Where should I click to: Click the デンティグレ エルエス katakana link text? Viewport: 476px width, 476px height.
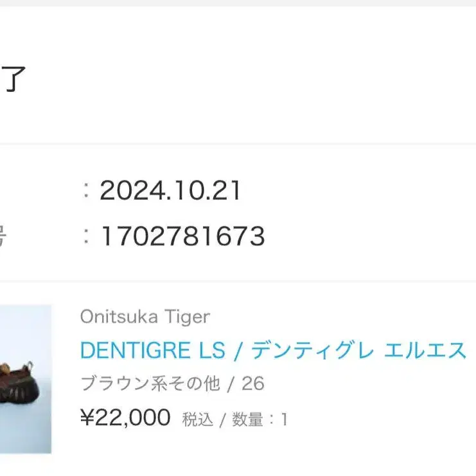click(358, 350)
